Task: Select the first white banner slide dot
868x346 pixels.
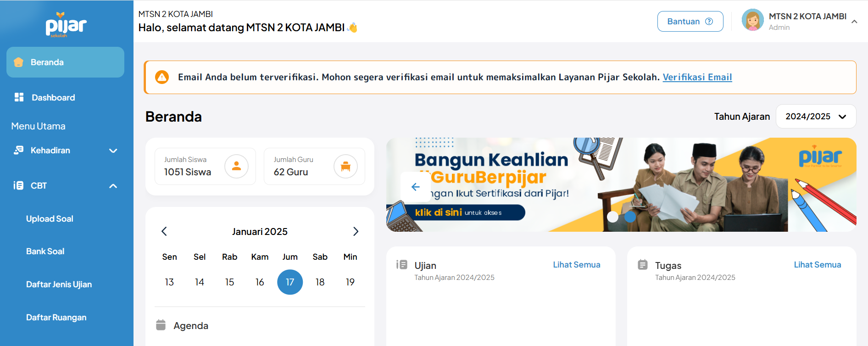Action: (x=613, y=217)
